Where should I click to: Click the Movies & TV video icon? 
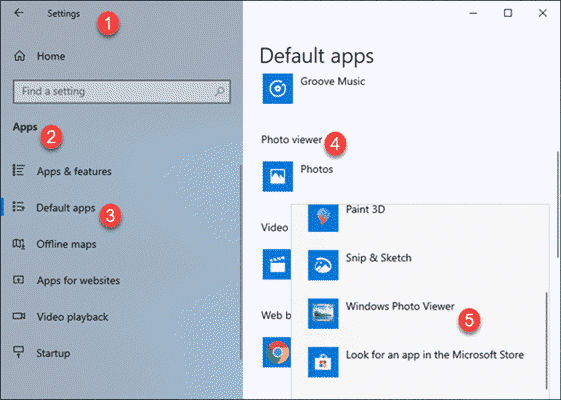point(277,264)
